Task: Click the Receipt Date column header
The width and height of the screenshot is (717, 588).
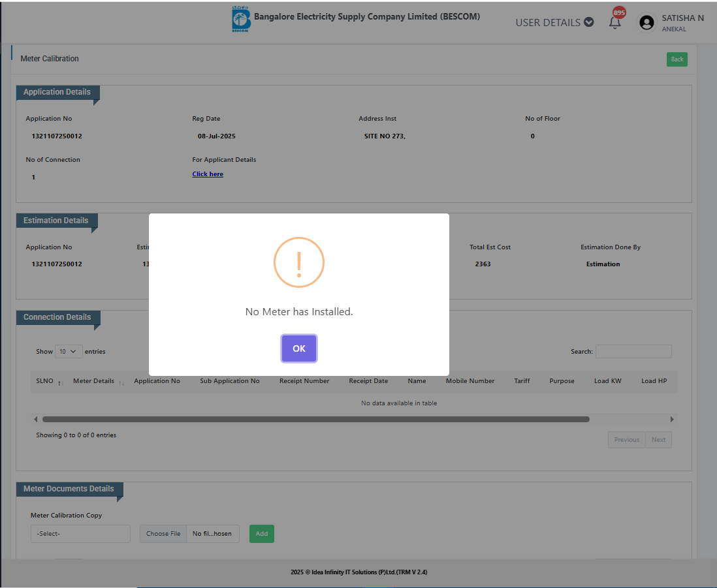Action: point(368,381)
